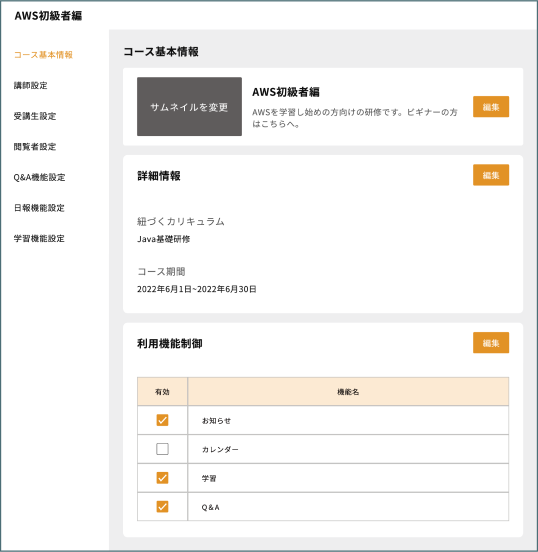
Task: Click the サムネイルを変更 thumbnail box
Action: (189, 107)
